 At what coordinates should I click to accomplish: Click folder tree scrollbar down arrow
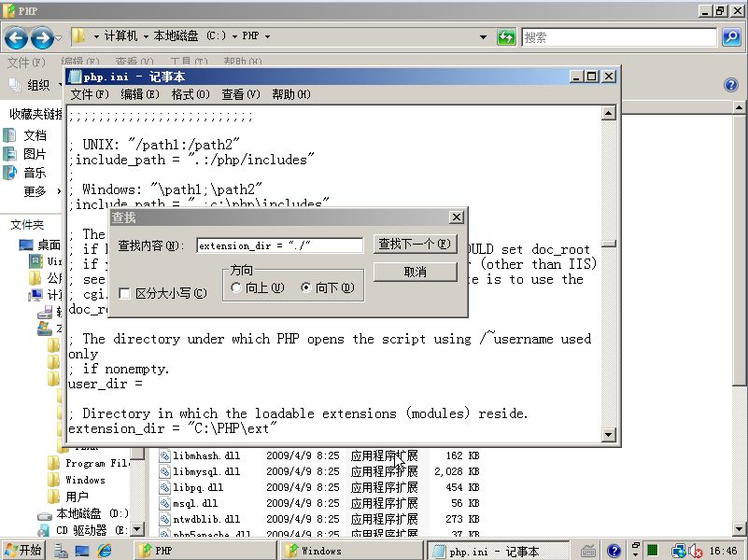tap(137, 528)
